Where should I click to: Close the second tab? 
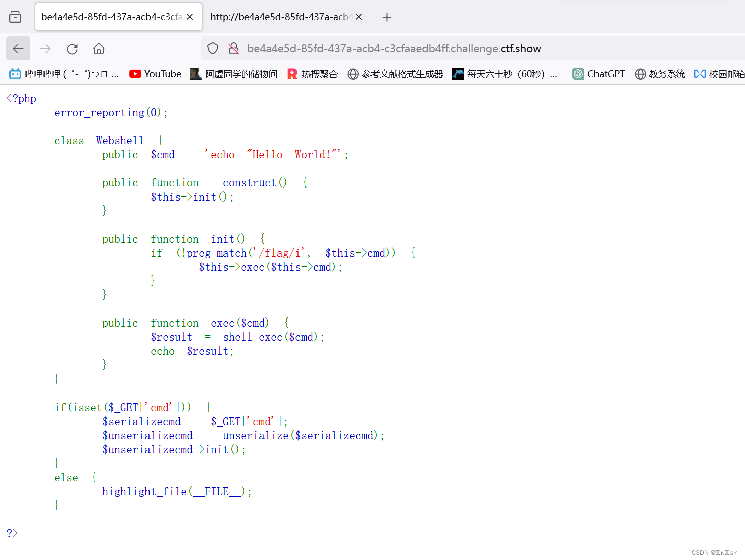click(x=358, y=17)
